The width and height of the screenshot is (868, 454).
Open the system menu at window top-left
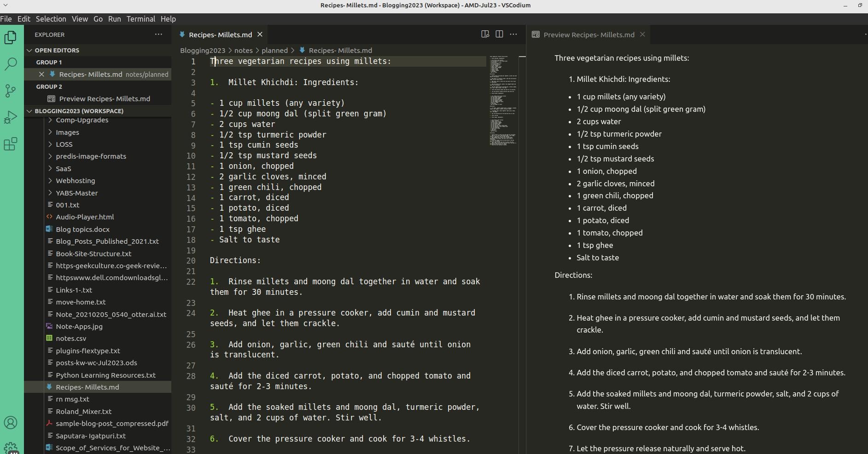pos(6,5)
